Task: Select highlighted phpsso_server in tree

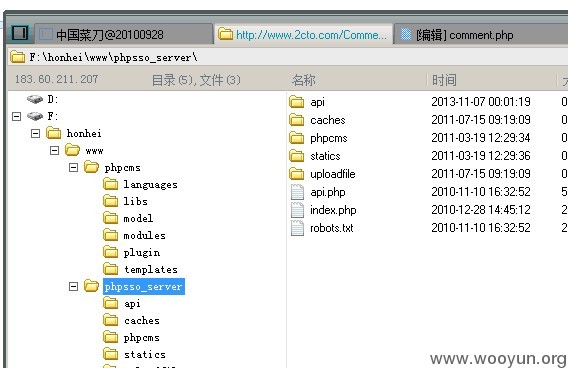Action: [x=144, y=287]
